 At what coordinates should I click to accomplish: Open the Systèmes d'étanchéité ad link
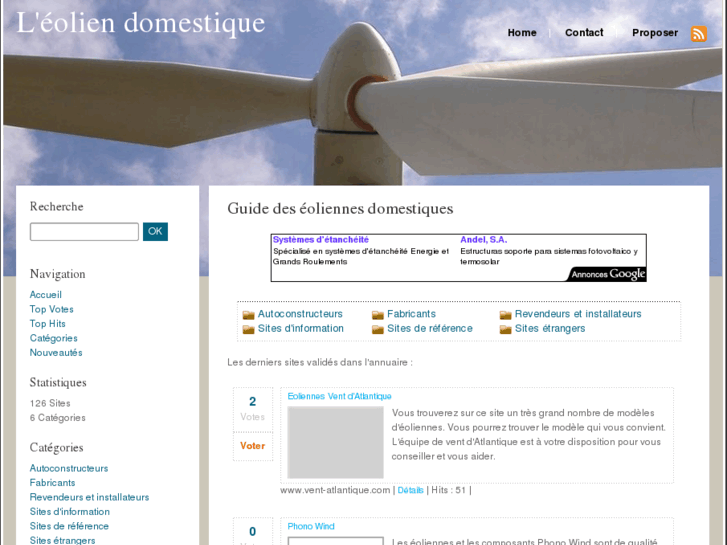click(x=321, y=240)
